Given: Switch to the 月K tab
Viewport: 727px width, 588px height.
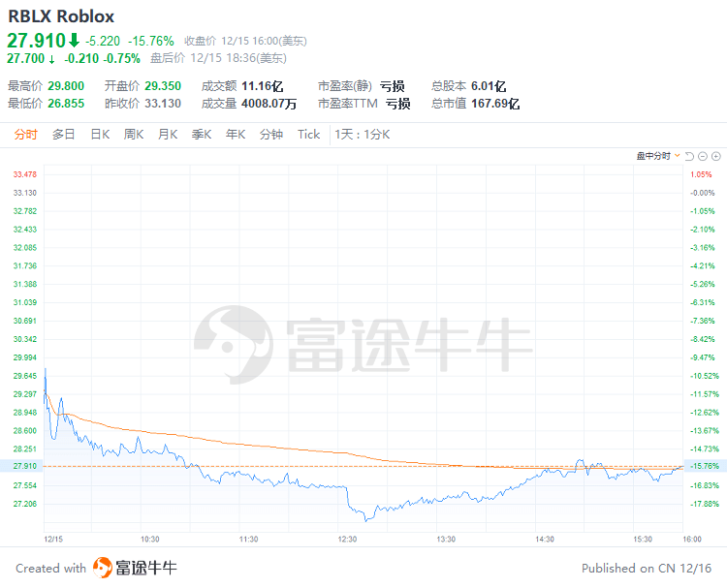Looking at the screenshot, I should point(168,135).
